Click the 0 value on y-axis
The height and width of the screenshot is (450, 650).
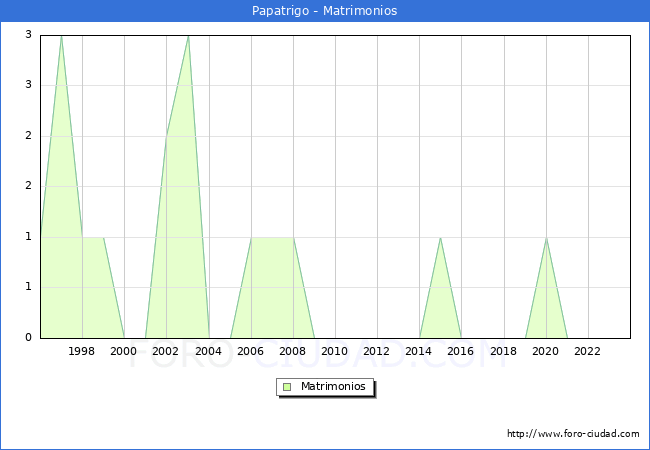pyautogui.click(x=29, y=337)
